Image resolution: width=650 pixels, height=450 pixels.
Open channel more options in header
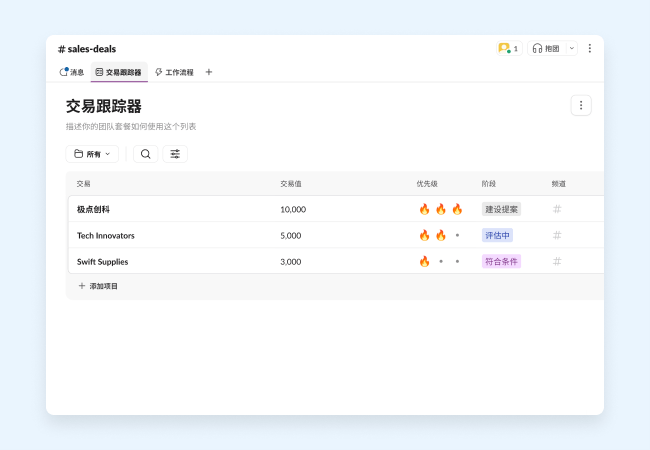[589, 48]
